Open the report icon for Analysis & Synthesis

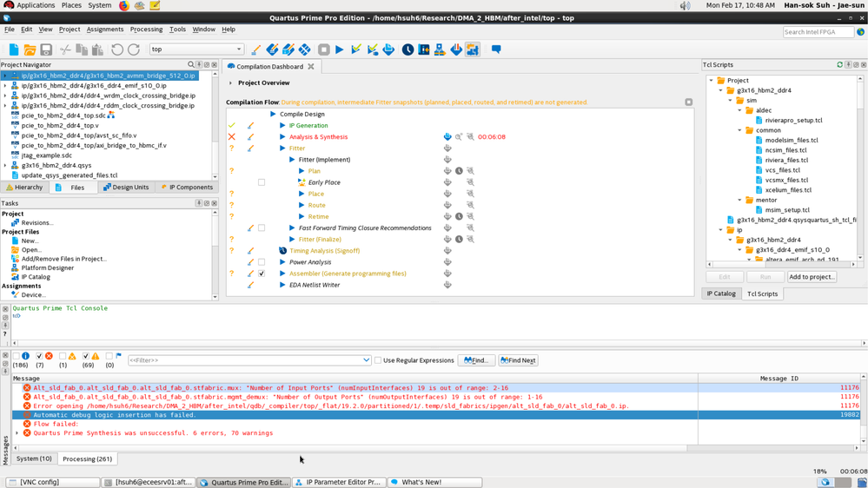(447, 137)
